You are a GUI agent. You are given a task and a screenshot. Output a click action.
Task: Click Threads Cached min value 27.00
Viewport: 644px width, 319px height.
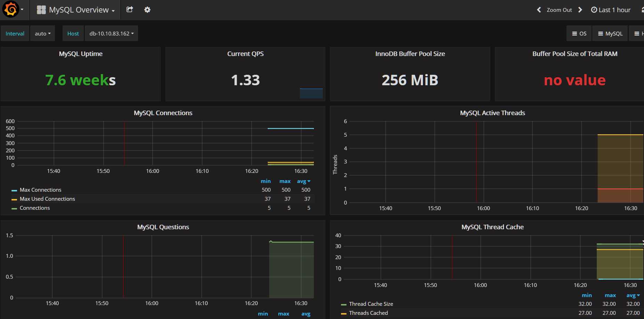pyautogui.click(x=585, y=313)
